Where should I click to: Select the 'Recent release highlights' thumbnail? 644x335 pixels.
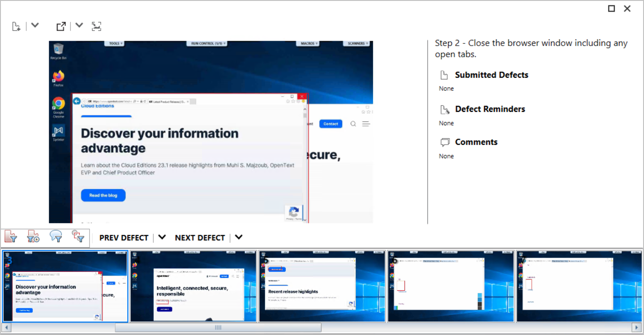click(322, 286)
